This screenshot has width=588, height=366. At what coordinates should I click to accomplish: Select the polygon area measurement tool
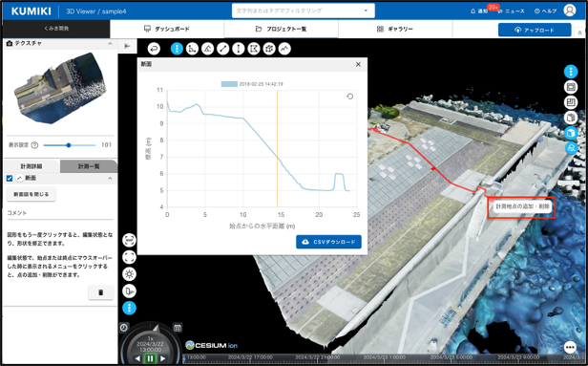click(x=254, y=49)
